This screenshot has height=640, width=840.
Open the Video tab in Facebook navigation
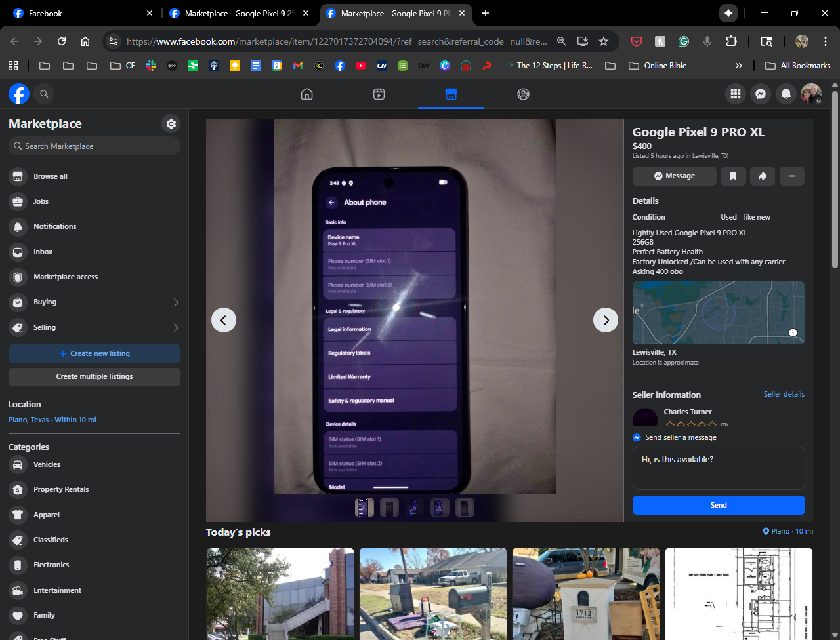point(379,94)
